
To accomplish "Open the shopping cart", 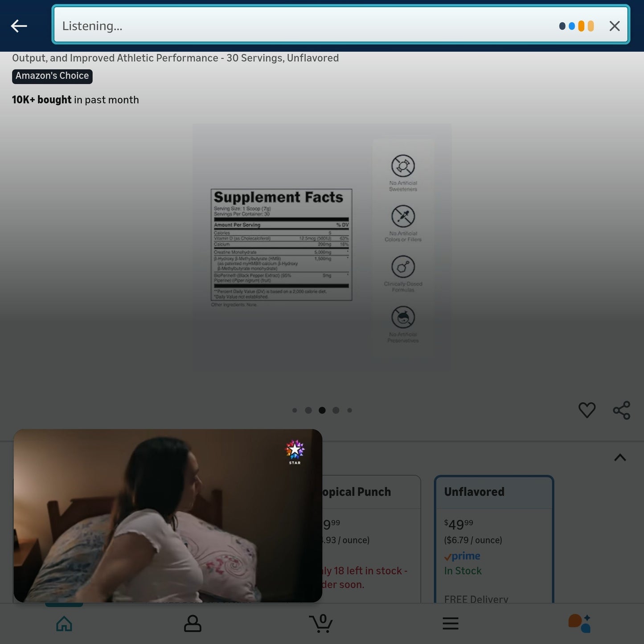I will click(x=321, y=623).
